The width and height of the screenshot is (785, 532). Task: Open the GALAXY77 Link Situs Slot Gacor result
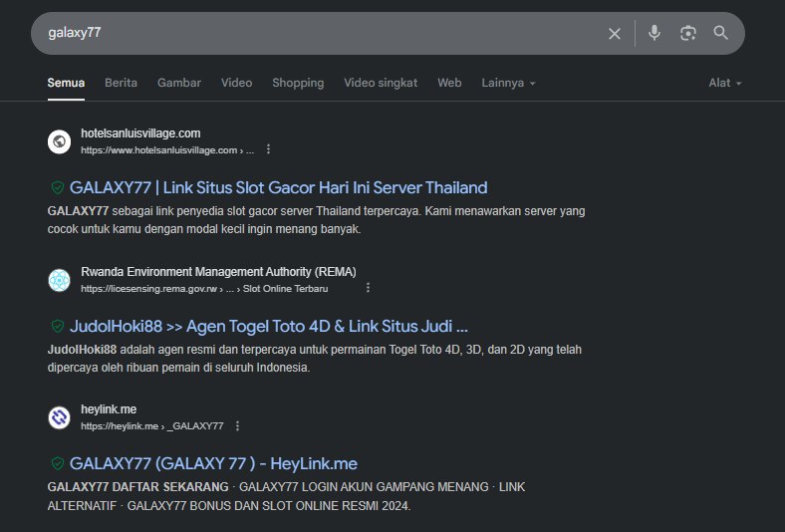(x=278, y=187)
